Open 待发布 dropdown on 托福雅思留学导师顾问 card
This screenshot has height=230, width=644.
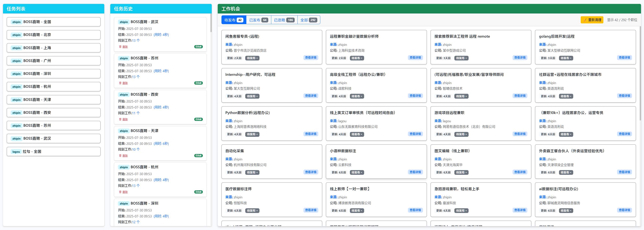tap(461, 96)
